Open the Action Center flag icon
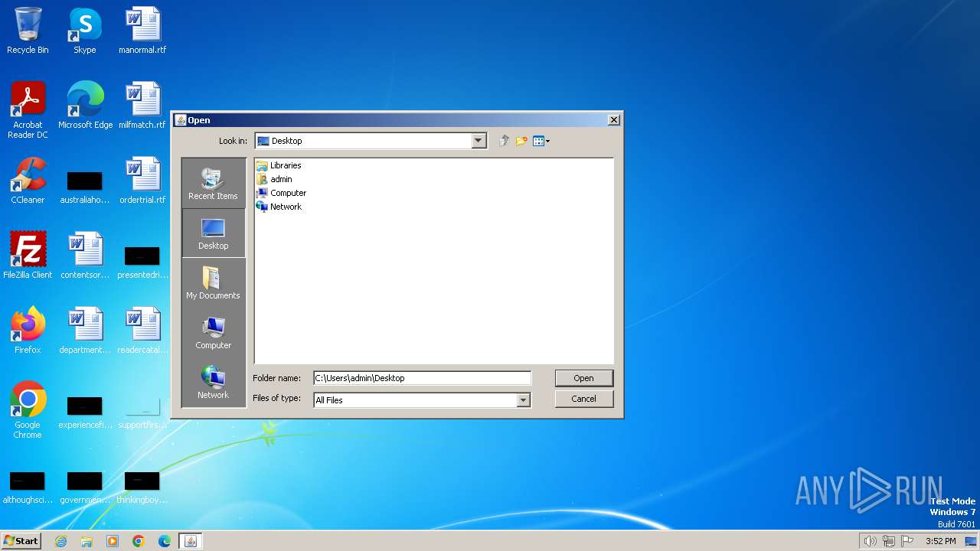This screenshot has height=551, width=980. coord(908,541)
